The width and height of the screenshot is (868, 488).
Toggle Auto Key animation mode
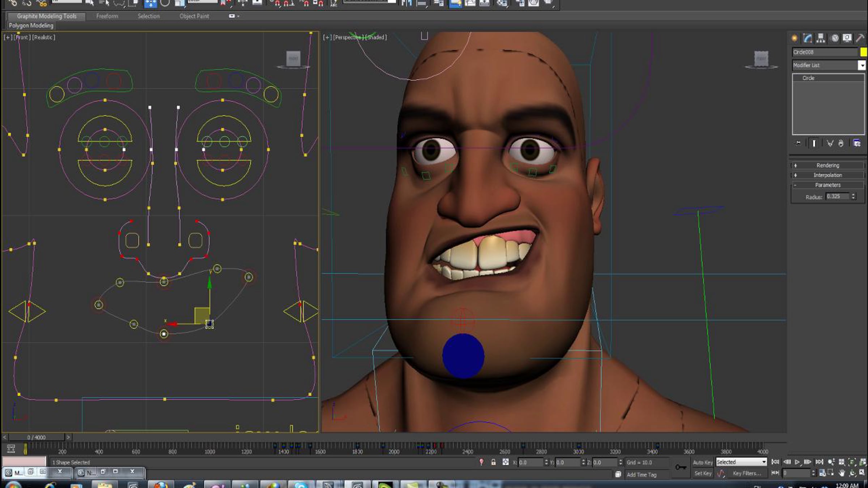pos(702,462)
